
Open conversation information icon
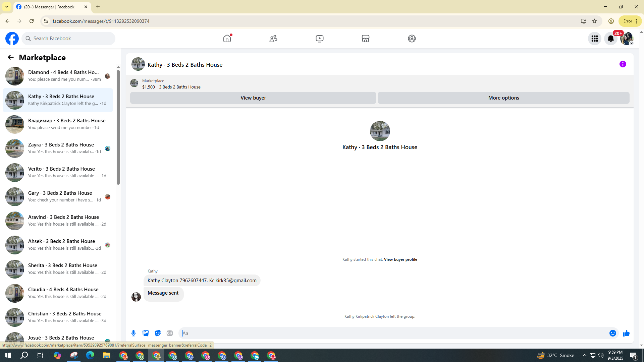623,64
